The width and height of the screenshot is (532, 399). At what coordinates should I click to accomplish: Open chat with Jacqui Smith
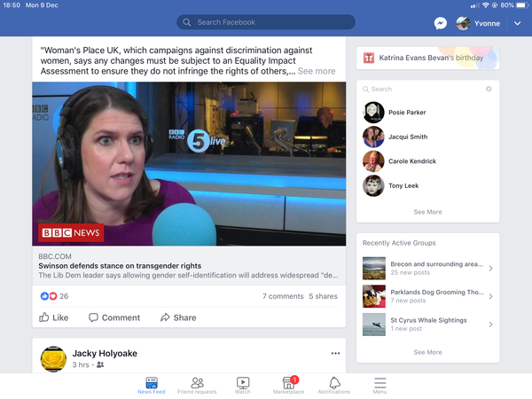(x=427, y=137)
